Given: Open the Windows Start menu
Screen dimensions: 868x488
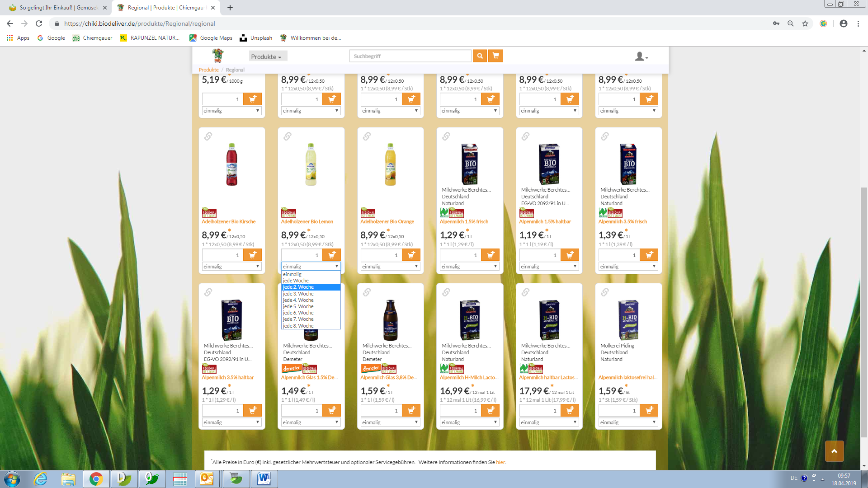Looking at the screenshot, I should coord(12,479).
